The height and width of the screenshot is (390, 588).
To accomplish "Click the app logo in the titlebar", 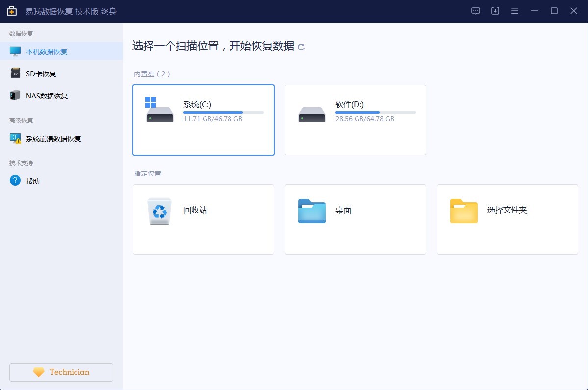I will (x=11, y=10).
